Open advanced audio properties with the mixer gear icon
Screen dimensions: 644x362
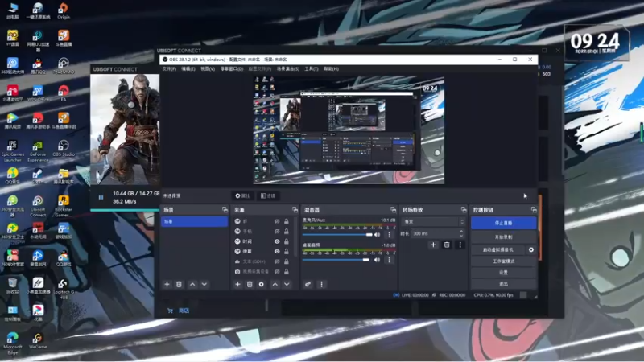pos(308,284)
